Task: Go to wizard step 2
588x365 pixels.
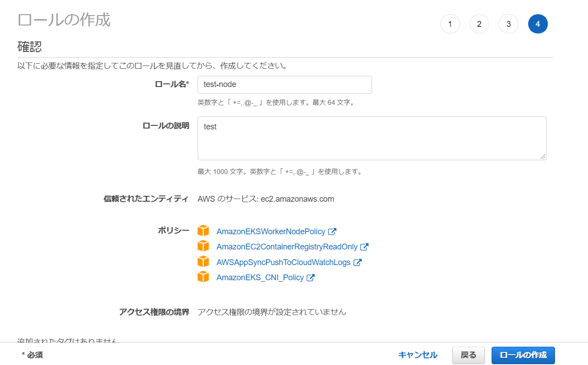Action: click(479, 24)
